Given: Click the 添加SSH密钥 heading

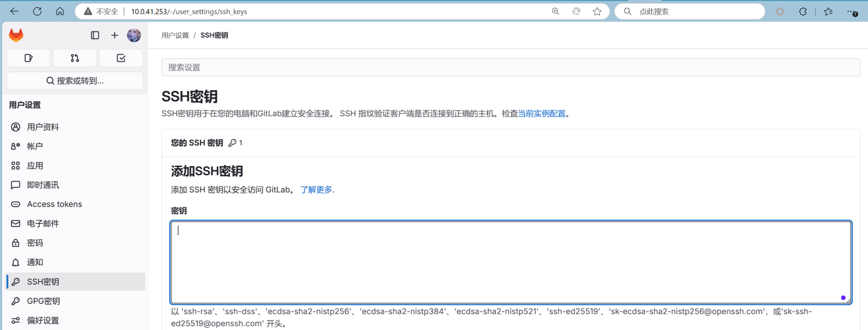Looking at the screenshot, I should 207,171.
